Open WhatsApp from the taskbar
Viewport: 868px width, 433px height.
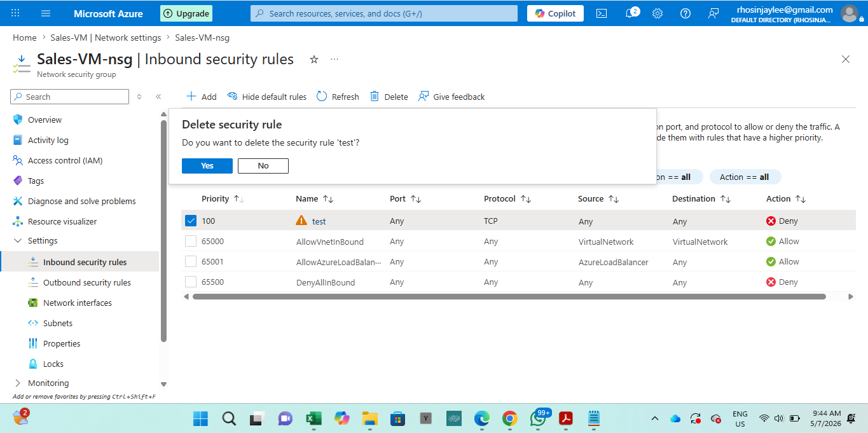539,417
